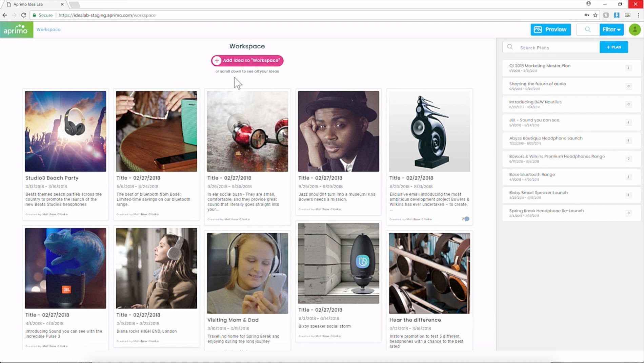
Task: Click the Visiting Mom & Dad title
Action: (x=233, y=320)
